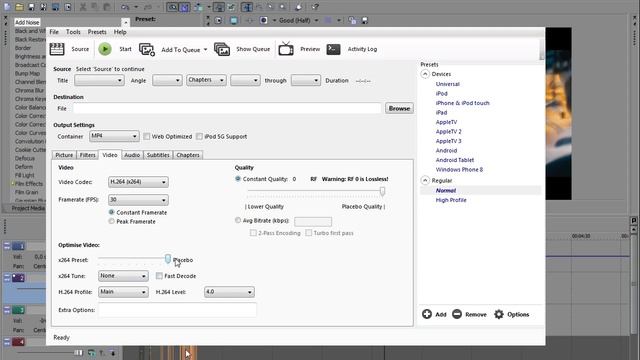Select the iPhone & iPod touch preset
640x360 pixels.
tap(462, 103)
